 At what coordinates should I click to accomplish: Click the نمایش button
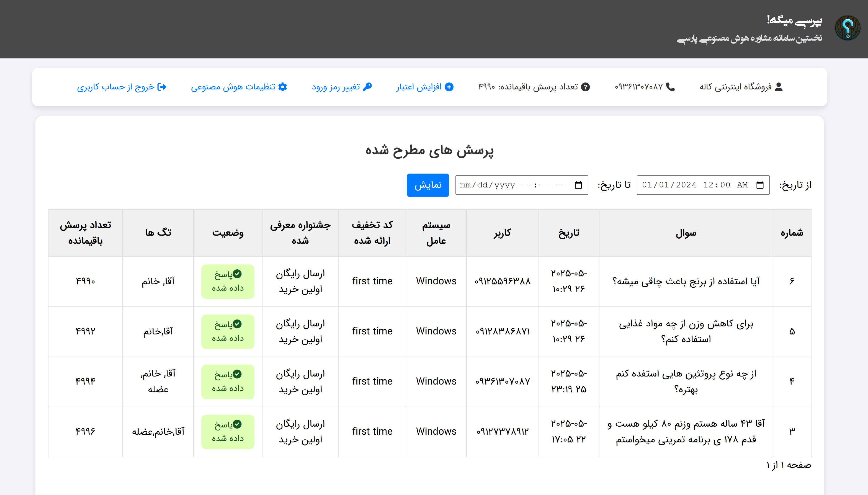click(428, 185)
